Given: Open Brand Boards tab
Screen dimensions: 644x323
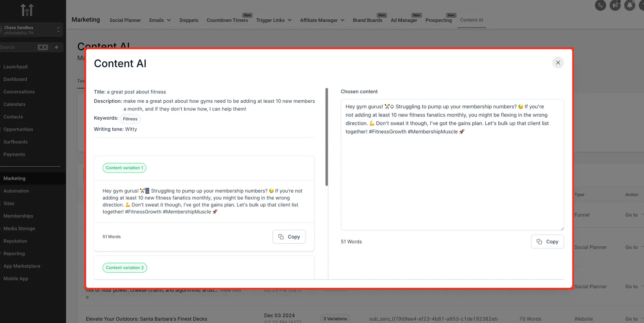Looking at the screenshot, I should 367,20.
